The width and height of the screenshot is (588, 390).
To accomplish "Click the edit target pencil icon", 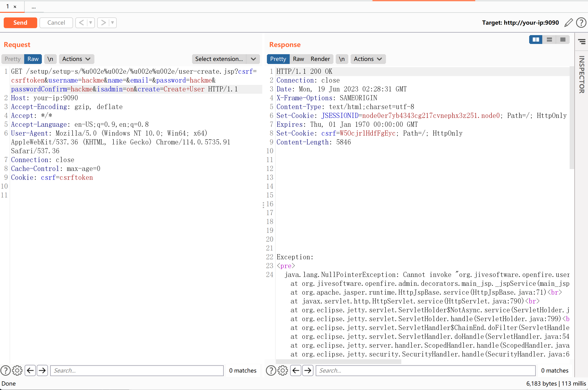I will tap(568, 23).
